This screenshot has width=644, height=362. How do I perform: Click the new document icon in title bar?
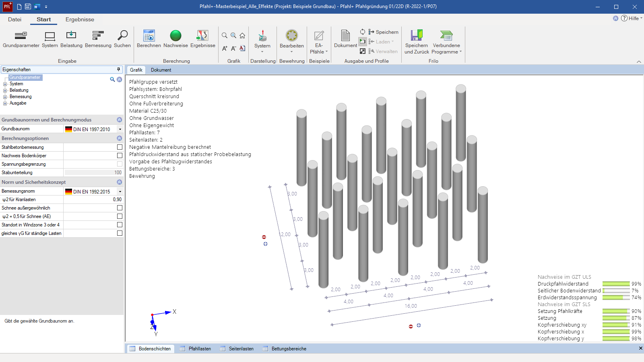coord(19,6)
